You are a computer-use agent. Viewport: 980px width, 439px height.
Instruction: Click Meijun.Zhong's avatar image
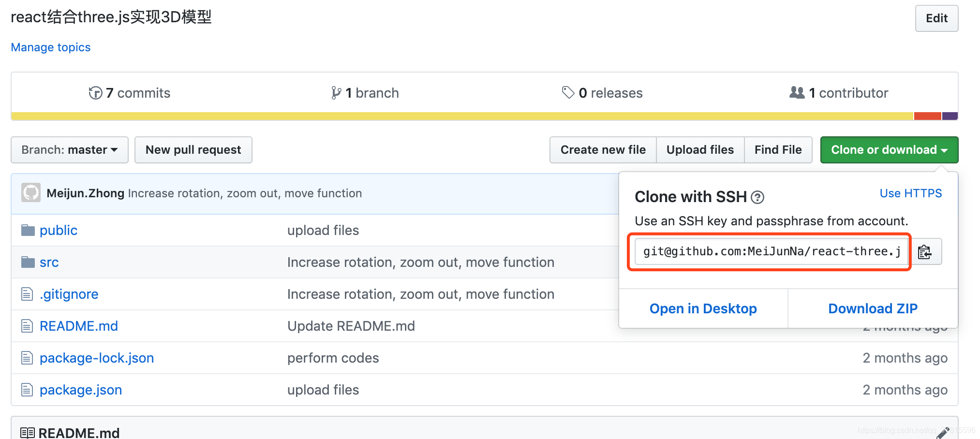tap(31, 193)
